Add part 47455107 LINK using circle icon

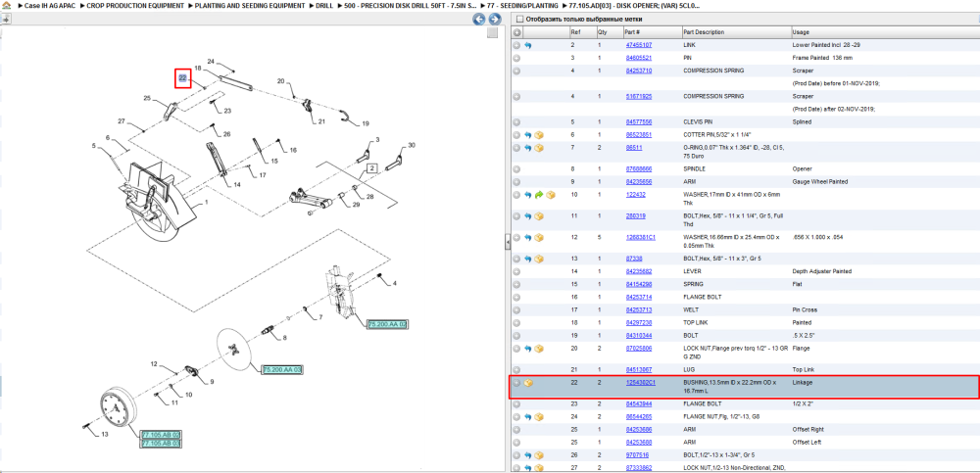pyautogui.click(x=516, y=46)
